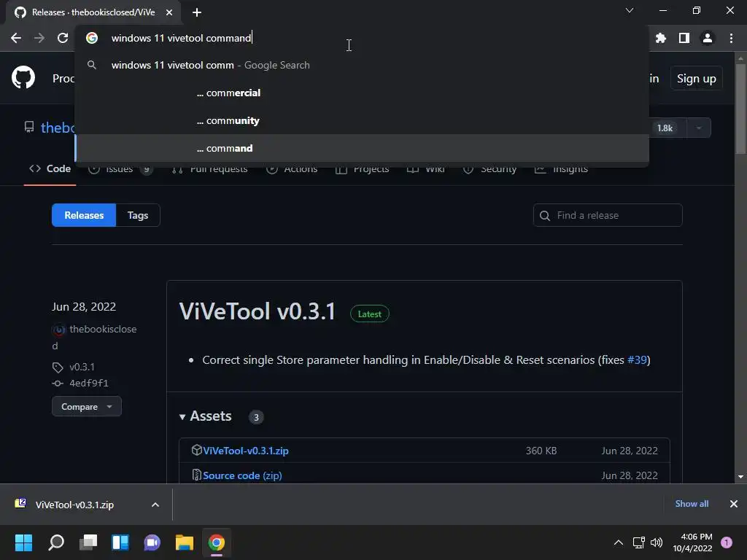747x560 pixels.
Task: Click the Find a release search box
Action: 608,215
